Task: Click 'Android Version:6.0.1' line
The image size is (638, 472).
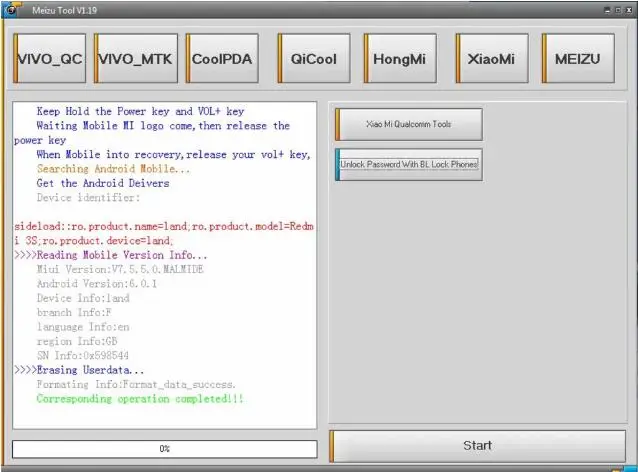Action: coord(97,284)
